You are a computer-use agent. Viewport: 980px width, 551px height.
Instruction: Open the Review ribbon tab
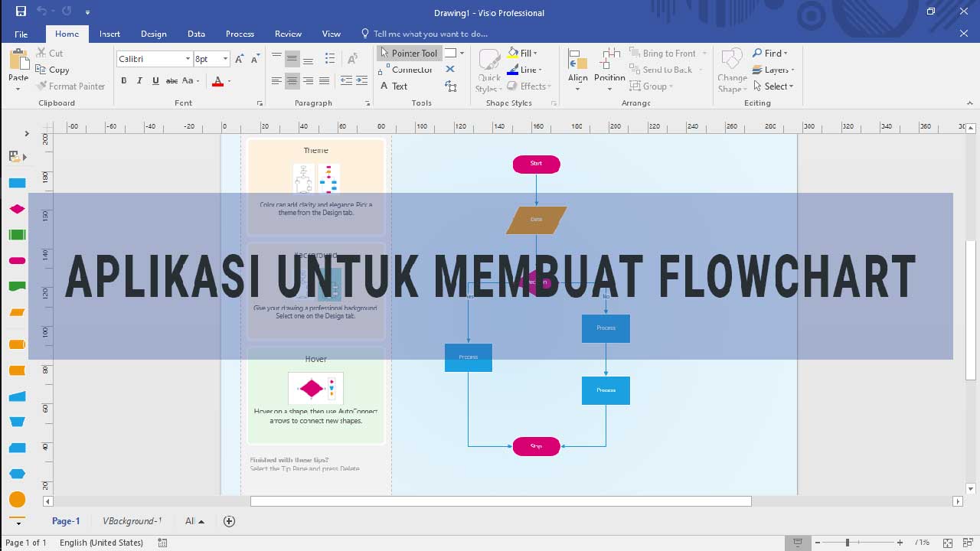click(288, 34)
